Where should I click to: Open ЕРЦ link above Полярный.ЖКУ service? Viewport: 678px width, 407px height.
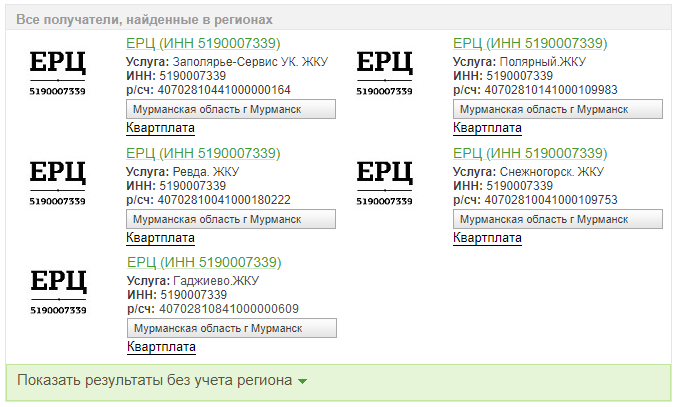530,43
